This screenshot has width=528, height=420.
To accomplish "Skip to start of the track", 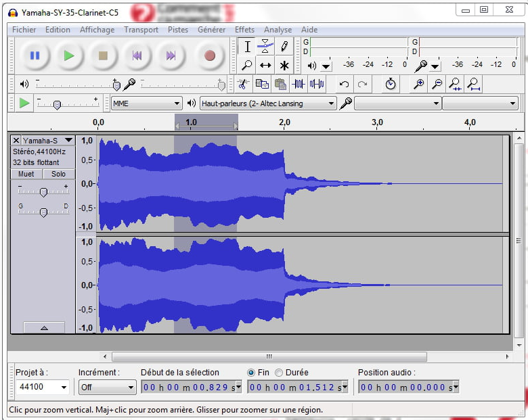I will click(x=137, y=55).
